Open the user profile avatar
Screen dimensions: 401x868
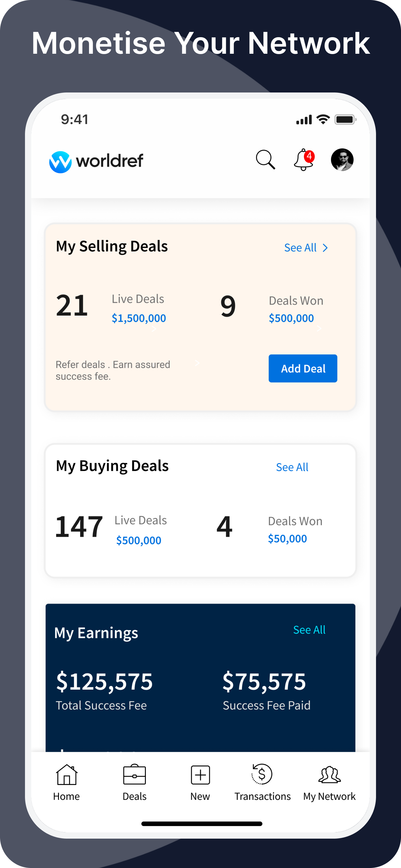tap(342, 160)
